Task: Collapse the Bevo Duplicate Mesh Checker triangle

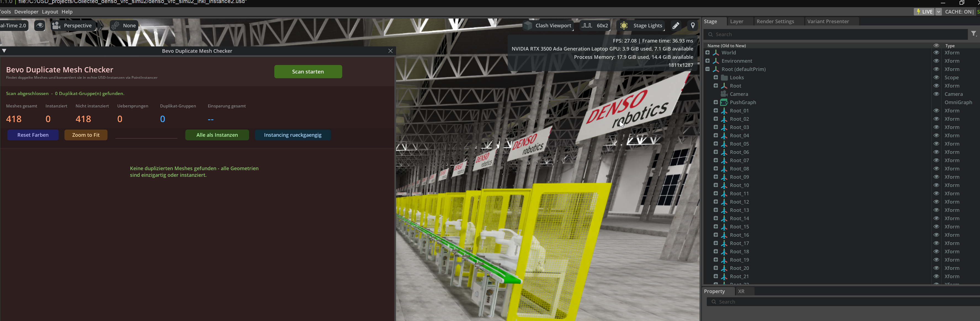Action: [x=4, y=51]
